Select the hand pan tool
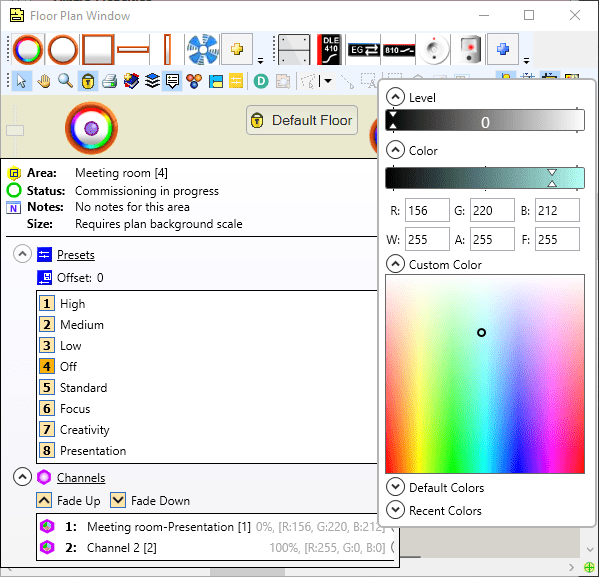Viewport: 599px width, 577px height. pos(44,81)
